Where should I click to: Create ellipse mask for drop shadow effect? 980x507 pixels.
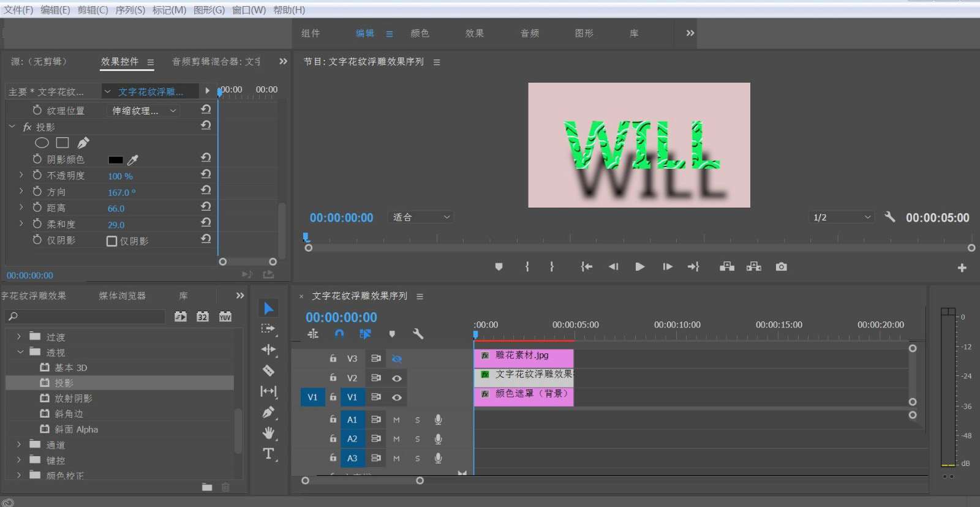(x=42, y=143)
